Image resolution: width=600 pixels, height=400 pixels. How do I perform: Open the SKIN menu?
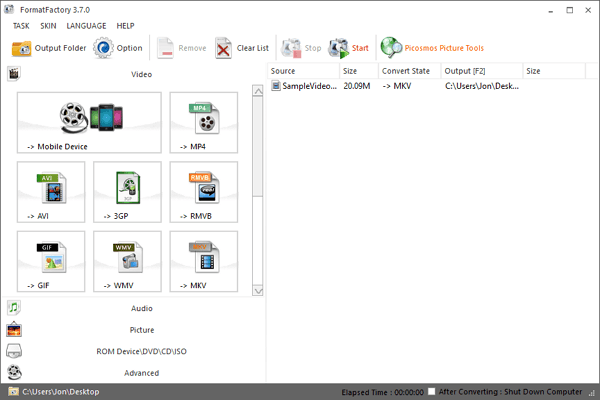[48, 25]
